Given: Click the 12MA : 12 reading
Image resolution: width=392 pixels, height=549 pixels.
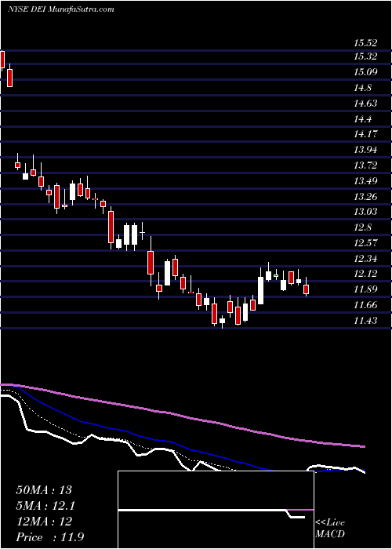Looking at the screenshot, I should [x=44, y=522].
